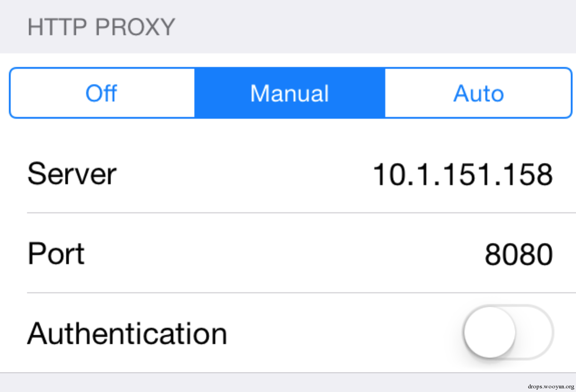
Task: Tap the Server label
Action: point(72,174)
